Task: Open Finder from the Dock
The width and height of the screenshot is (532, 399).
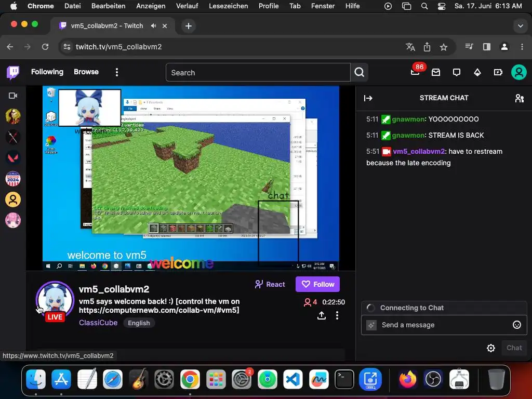Action: [36, 379]
